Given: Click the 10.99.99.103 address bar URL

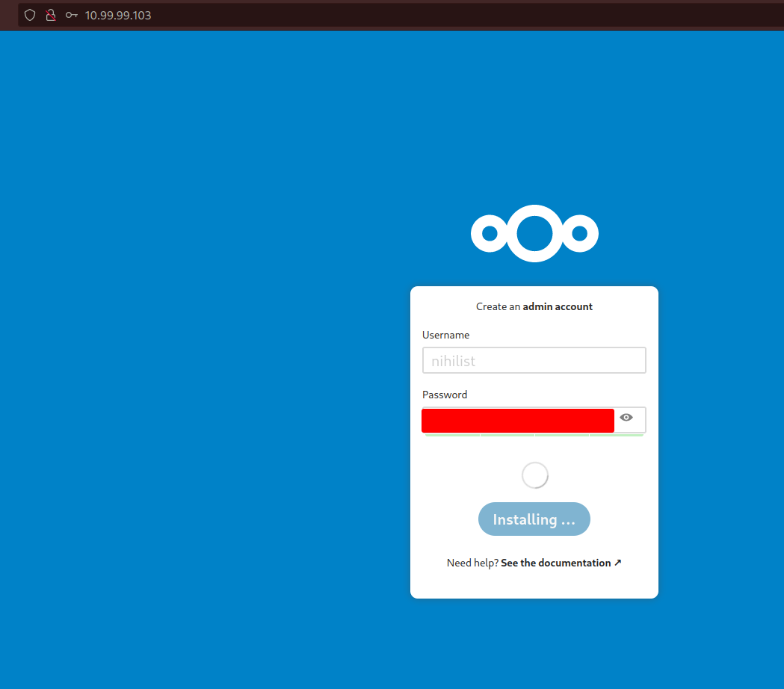Looking at the screenshot, I should (x=118, y=16).
